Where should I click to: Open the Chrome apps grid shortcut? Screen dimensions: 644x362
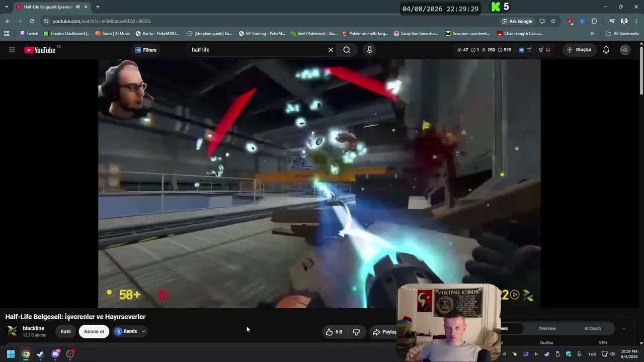pyautogui.click(x=7, y=34)
